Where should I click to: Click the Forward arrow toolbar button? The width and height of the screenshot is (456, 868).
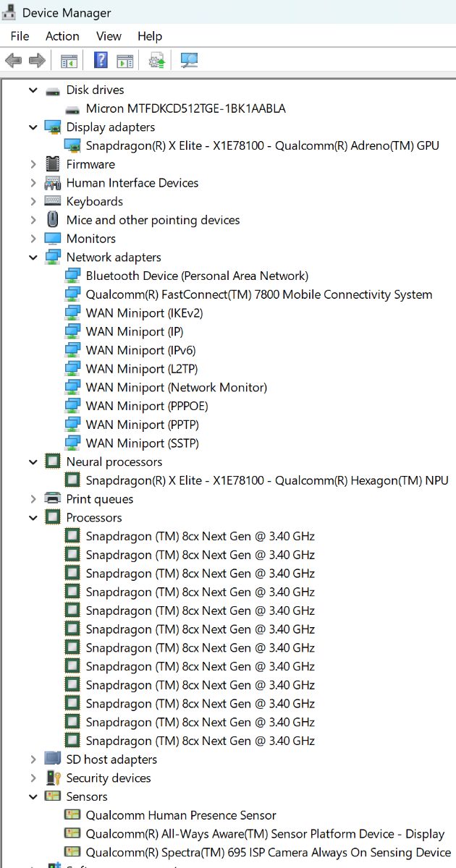37,61
